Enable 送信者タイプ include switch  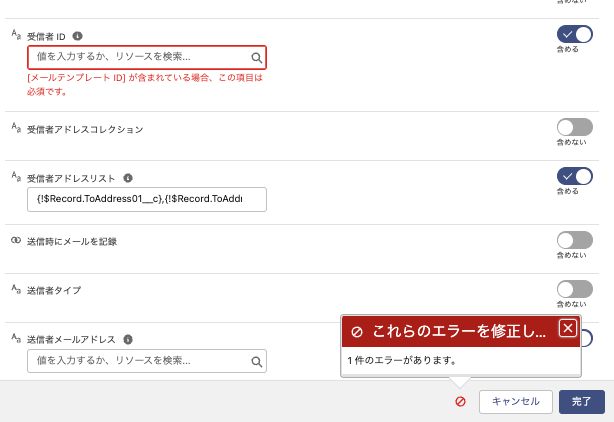[x=574, y=289]
